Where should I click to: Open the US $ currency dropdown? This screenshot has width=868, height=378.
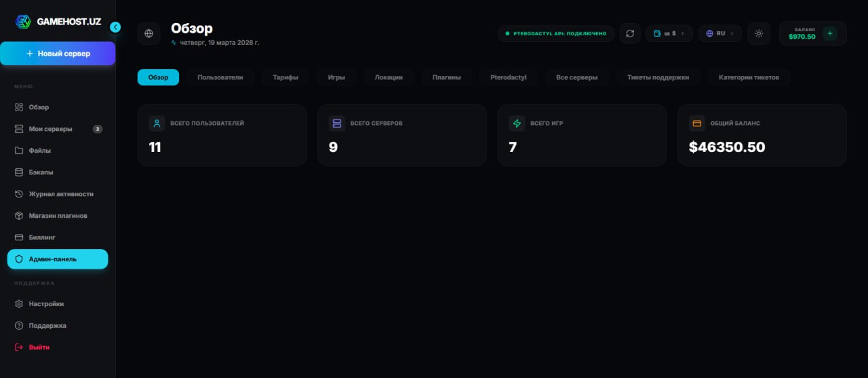tap(669, 33)
